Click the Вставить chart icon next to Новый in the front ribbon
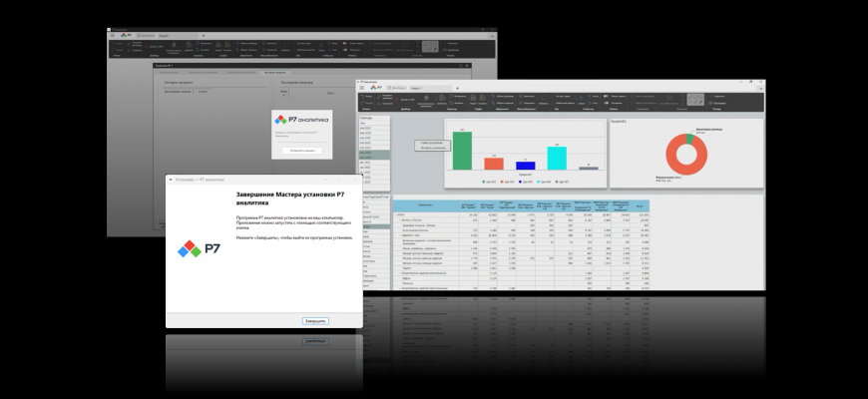This screenshot has height=399, width=868. point(483,98)
